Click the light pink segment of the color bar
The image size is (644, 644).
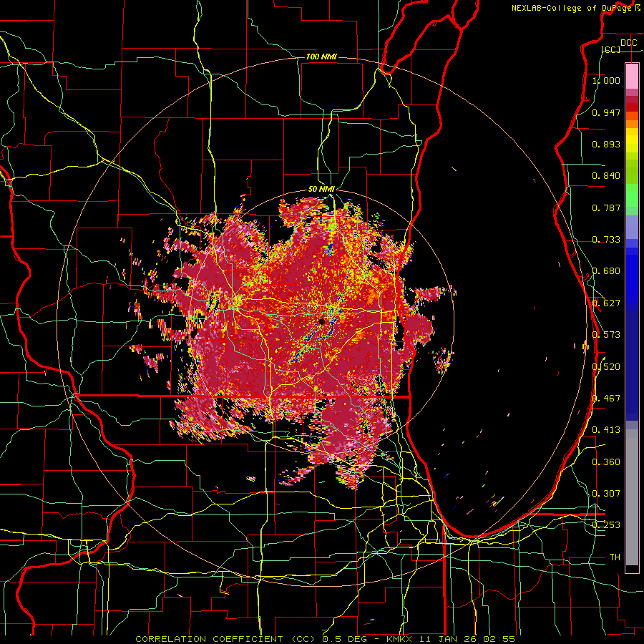pos(632,76)
